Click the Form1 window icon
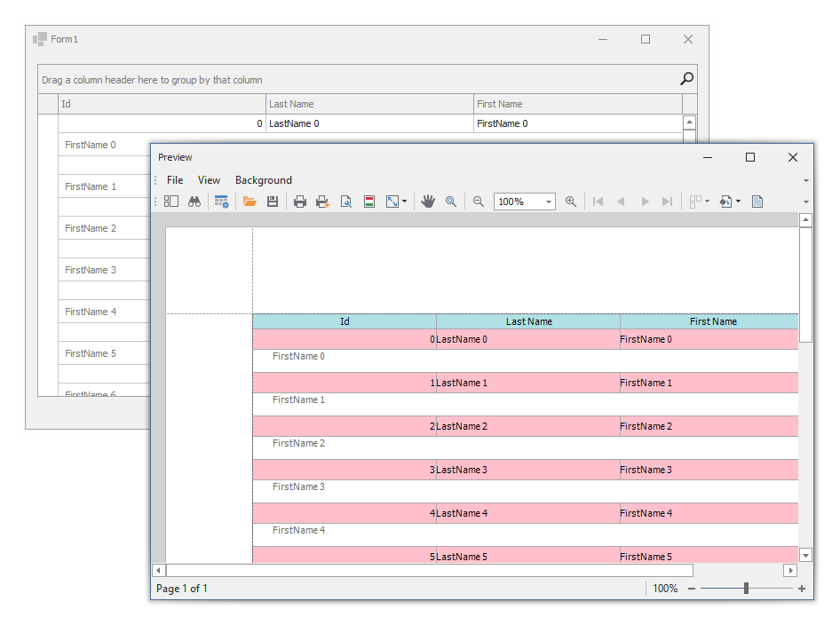This screenshot has width=840, height=625. tap(40, 39)
